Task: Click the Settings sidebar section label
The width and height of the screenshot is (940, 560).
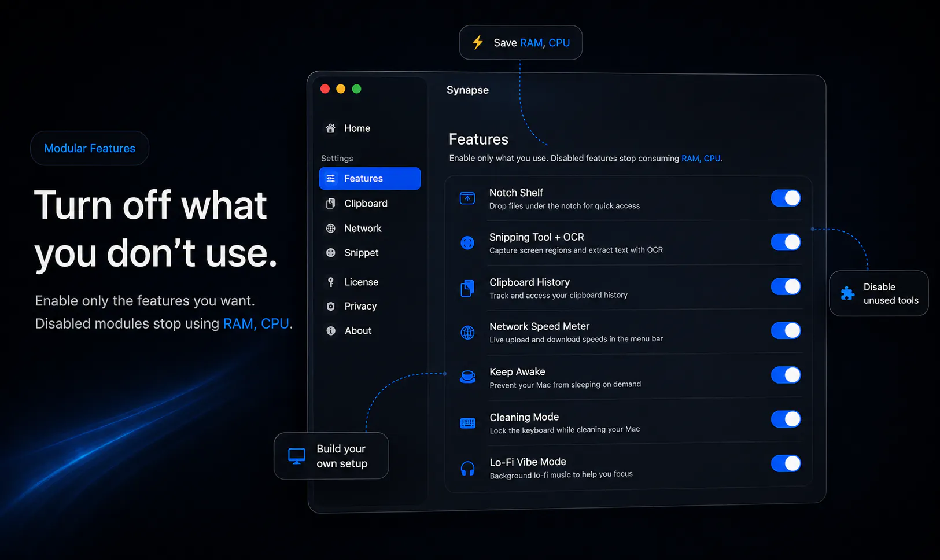Action: pos(337,158)
